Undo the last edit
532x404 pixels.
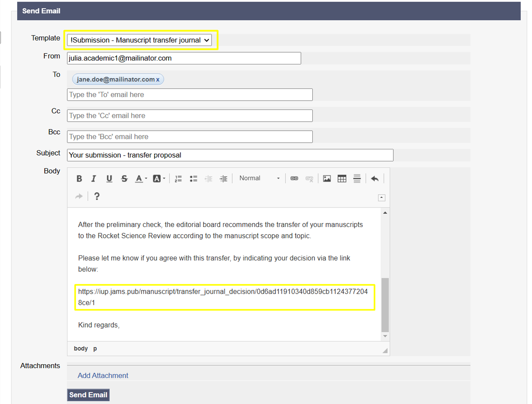[x=375, y=179]
